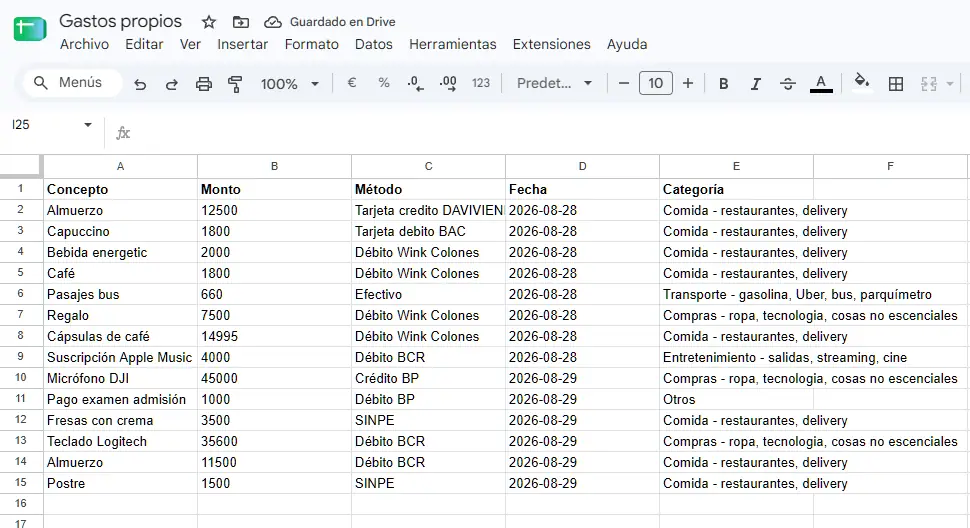Search the Menús box

point(72,83)
